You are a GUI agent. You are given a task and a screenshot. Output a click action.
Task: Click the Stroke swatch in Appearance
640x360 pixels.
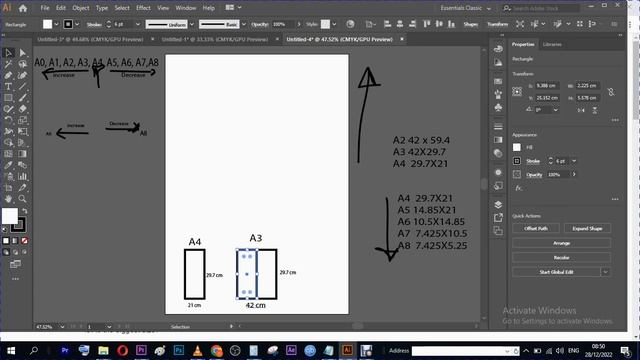[517, 161]
